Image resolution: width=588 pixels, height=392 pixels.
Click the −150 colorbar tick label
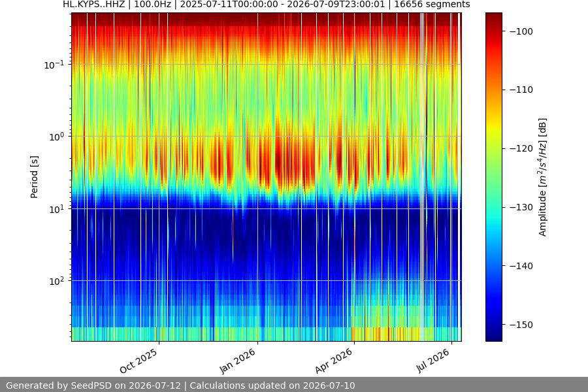[521, 325]
